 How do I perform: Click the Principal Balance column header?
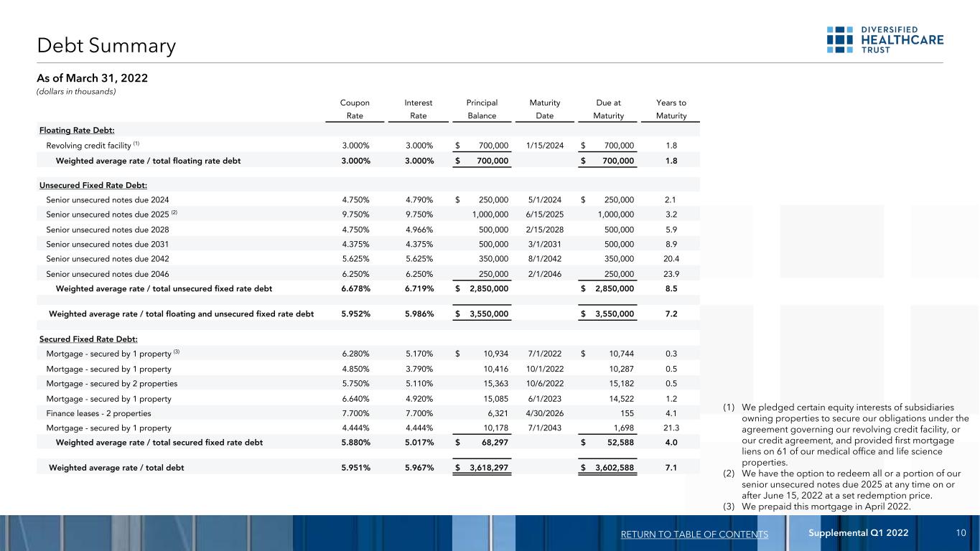(x=482, y=109)
